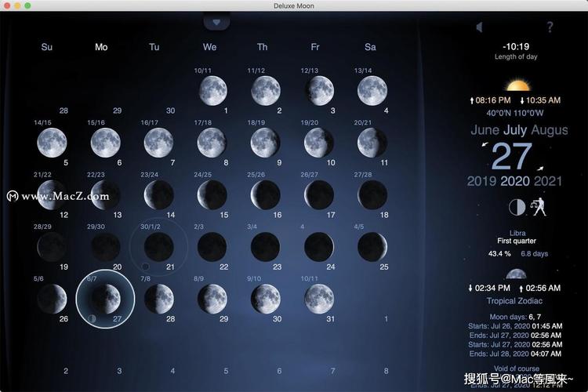Click the small arrow right of 27
The width and height of the screenshot is (588, 392).
(x=540, y=168)
